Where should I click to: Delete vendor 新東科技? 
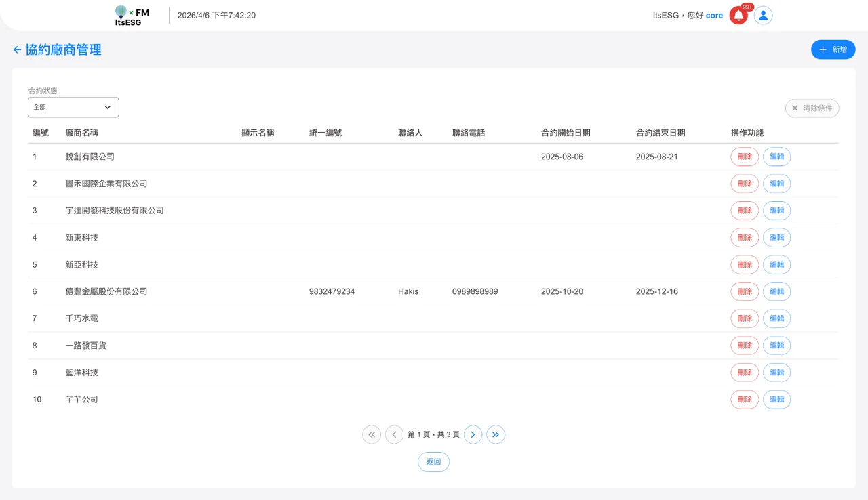(745, 238)
